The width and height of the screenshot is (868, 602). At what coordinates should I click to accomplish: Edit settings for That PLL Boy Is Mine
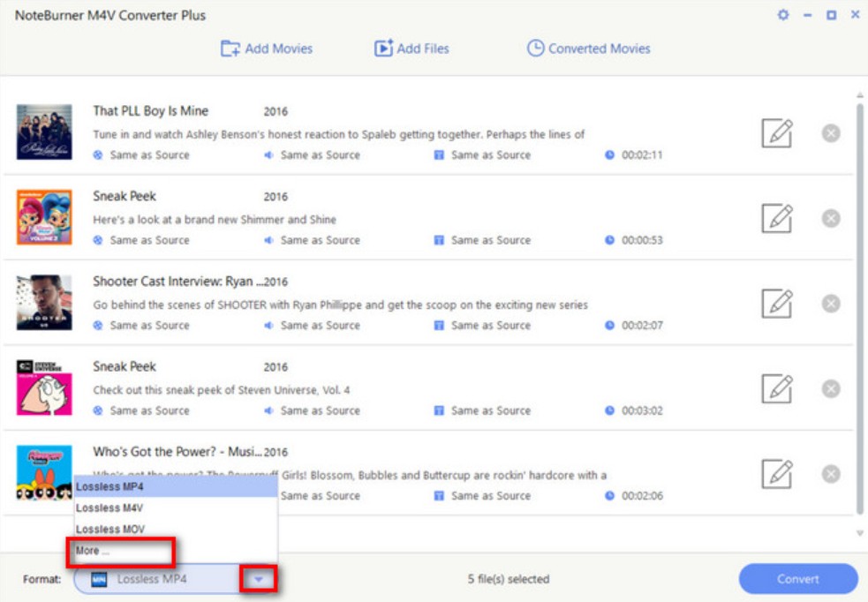[777, 132]
